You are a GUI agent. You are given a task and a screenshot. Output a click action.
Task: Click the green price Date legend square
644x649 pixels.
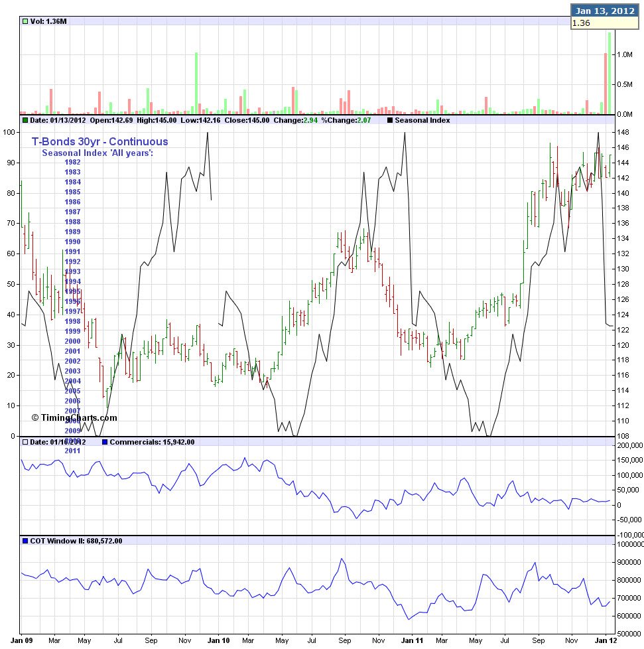[25, 120]
